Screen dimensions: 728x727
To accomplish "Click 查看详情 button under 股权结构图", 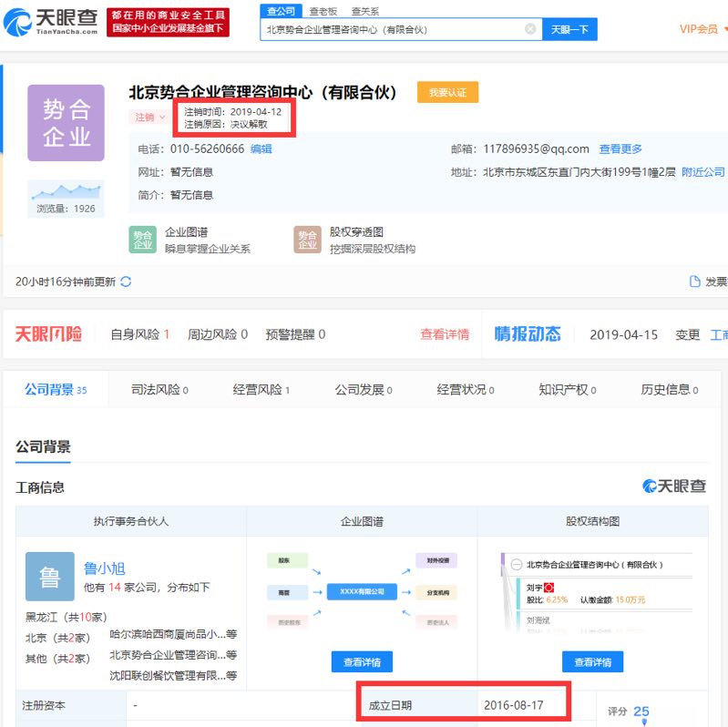I will pos(593,662).
